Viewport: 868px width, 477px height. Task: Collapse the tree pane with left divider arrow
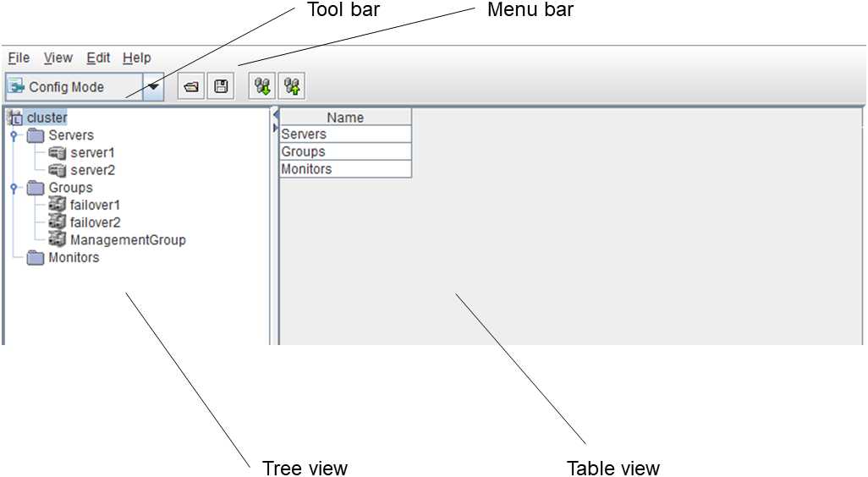tap(275, 113)
